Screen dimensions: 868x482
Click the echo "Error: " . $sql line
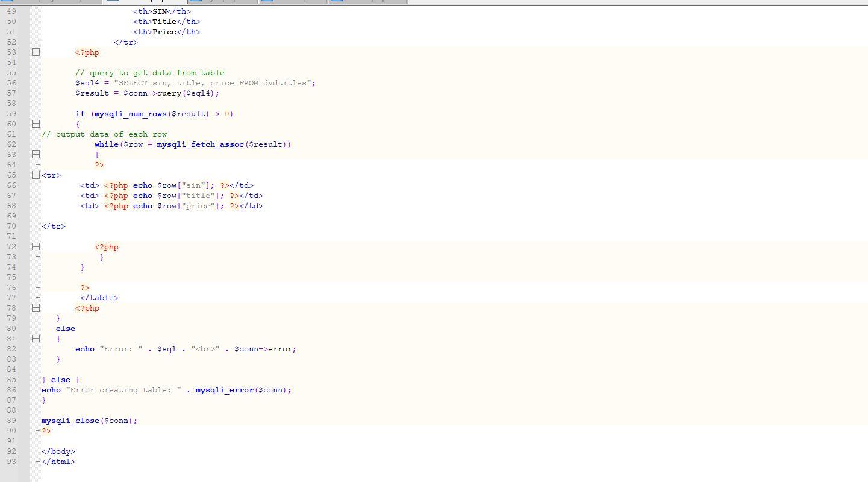[x=186, y=349]
